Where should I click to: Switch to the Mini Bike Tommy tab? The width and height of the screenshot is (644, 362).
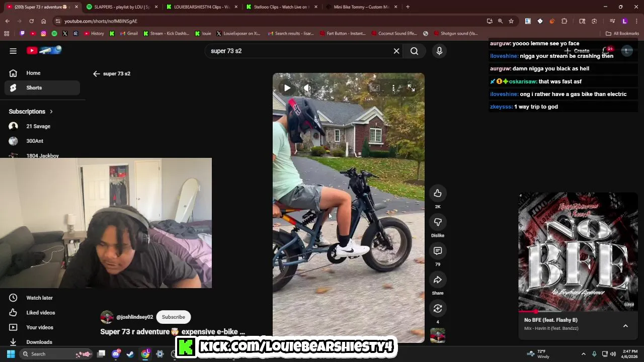(361, 7)
